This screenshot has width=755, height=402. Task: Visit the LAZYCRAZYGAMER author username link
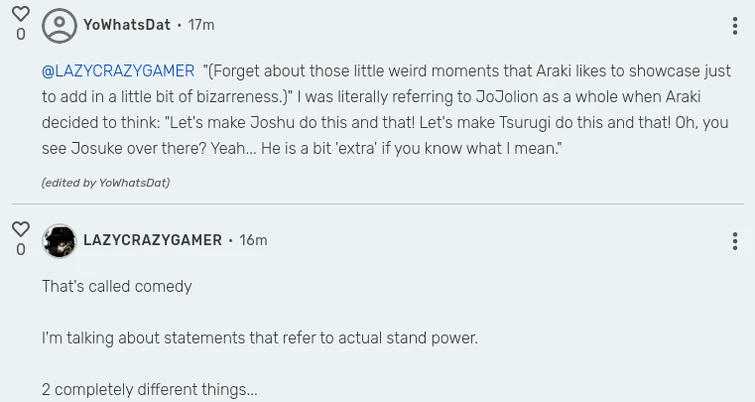152,241
